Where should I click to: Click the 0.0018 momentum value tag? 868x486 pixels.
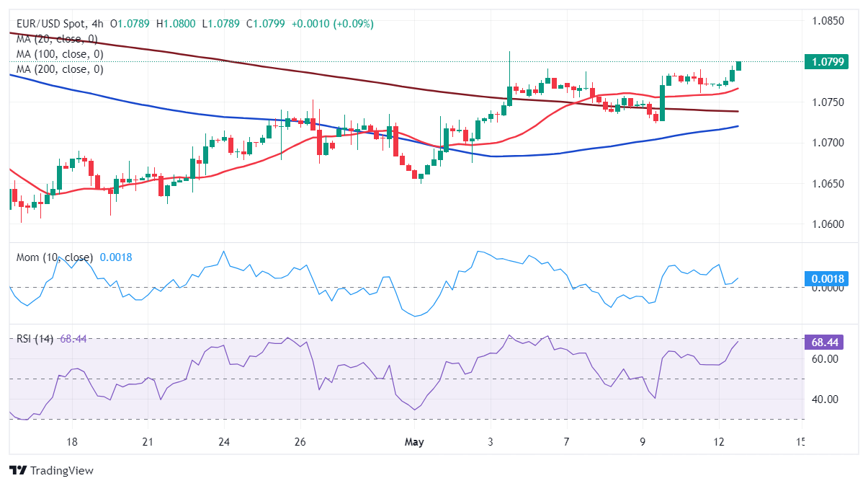[x=824, y=279]
